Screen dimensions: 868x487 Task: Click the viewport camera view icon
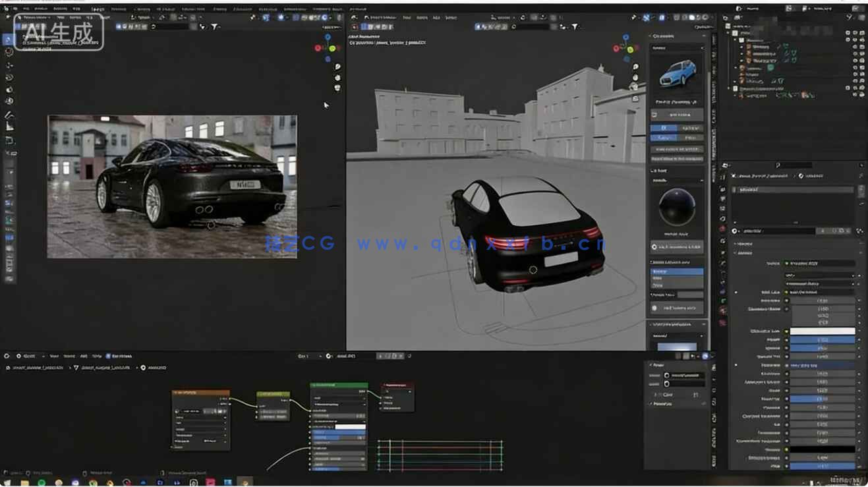[635, 86]
